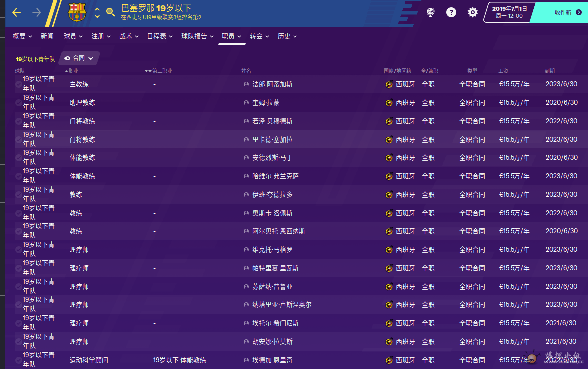Viewport: 588px width, 369px height.
Task: Click the 19岁以下青年队 label
Action: 35,59
